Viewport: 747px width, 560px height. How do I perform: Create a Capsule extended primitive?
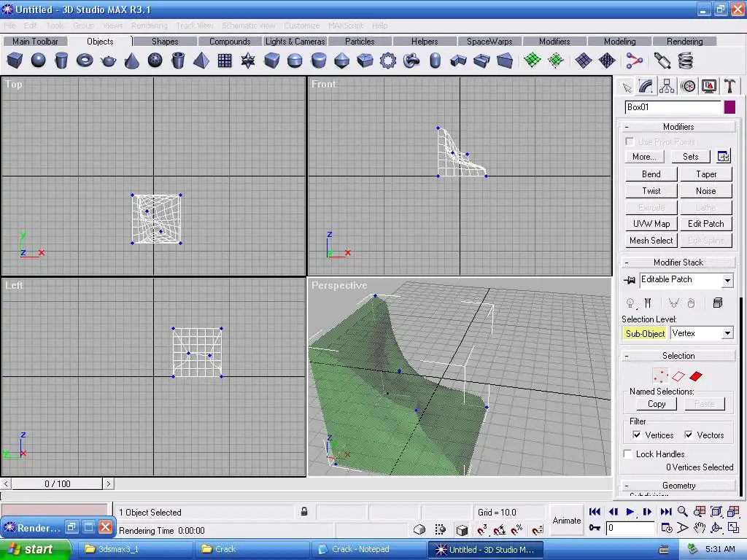click(435, 61)
